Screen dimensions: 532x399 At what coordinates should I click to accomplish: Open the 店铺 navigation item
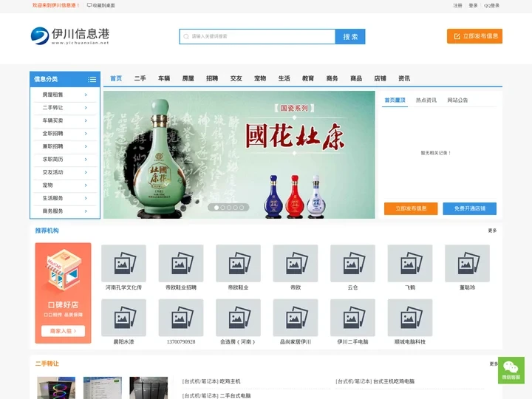tap(380, 78)
